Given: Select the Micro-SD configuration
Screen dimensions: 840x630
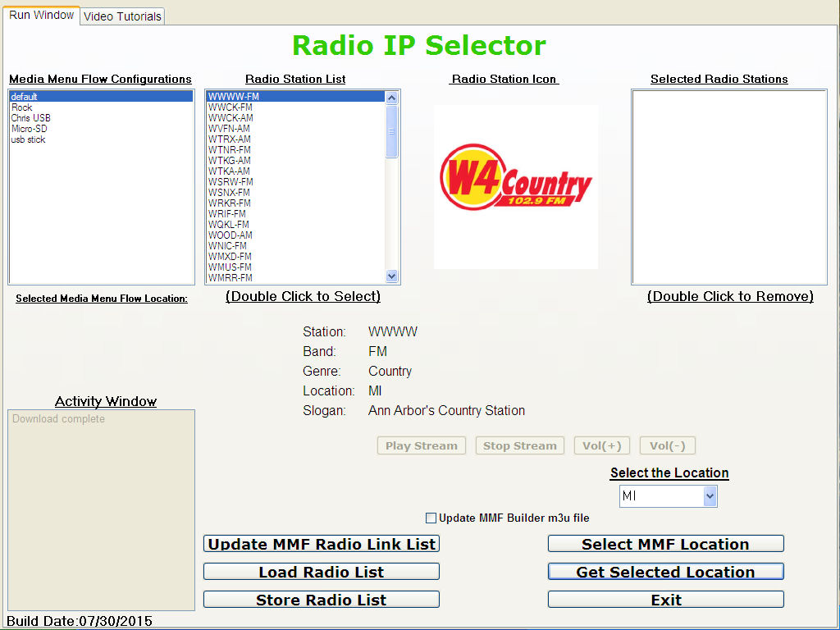Looking at the screenshot, I should [x=101, y=129].
